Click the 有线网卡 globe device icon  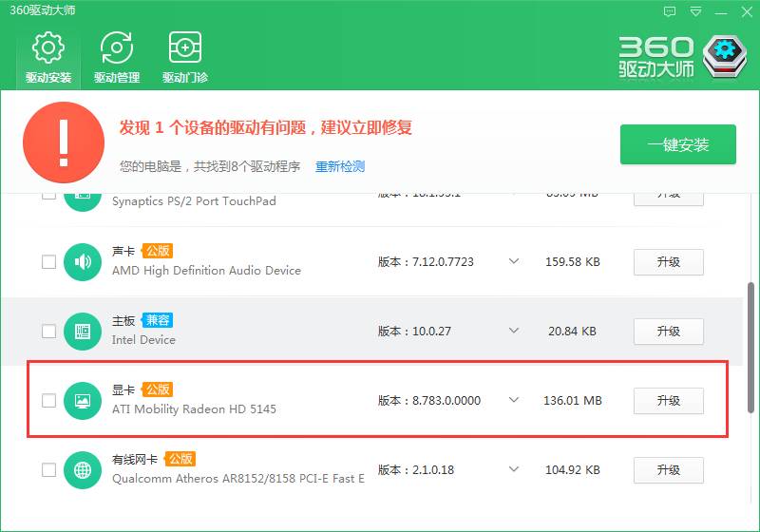point(83,470)
